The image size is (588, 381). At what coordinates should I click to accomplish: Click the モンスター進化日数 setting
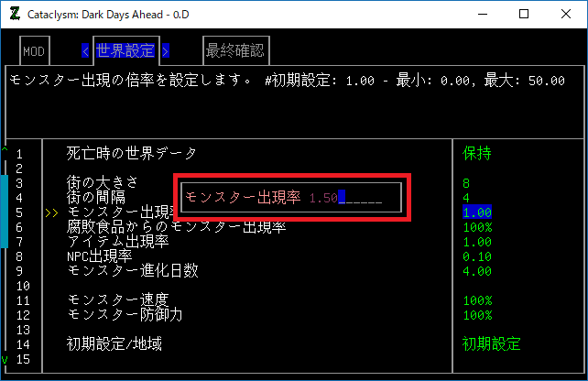tap(132, 271)
